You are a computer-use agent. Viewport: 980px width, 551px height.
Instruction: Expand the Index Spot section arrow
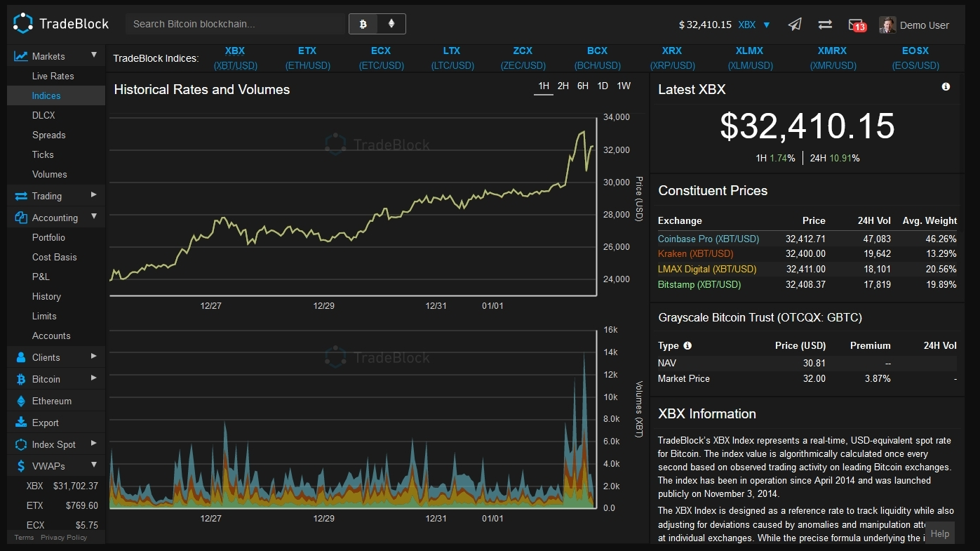point(94,444)
